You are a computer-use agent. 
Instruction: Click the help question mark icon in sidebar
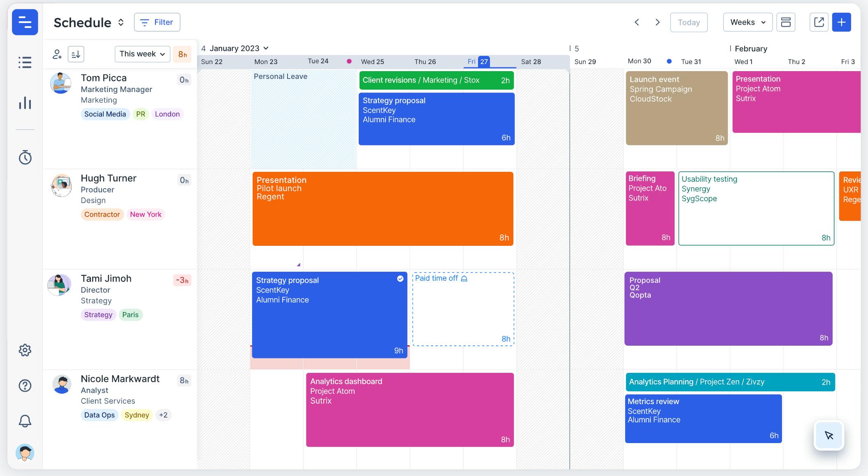click(x=25, y=385)
